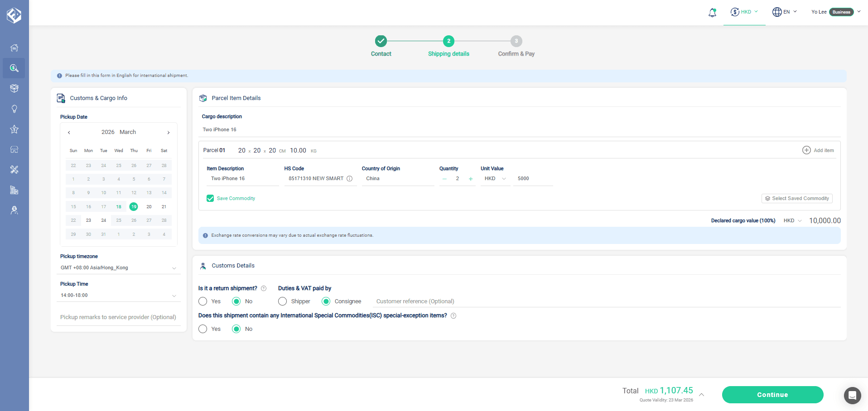Click the notification bell icon
The width and height of the screenshot is (868, 411).
tap(712, 12)
